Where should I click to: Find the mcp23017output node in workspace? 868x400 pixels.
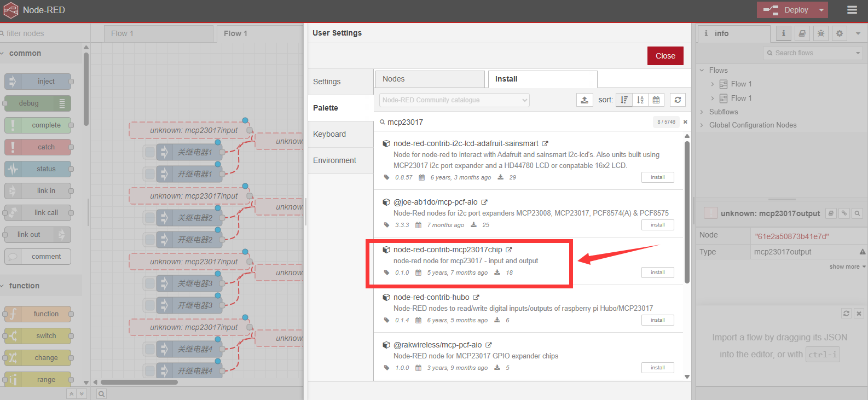[858, 213]
